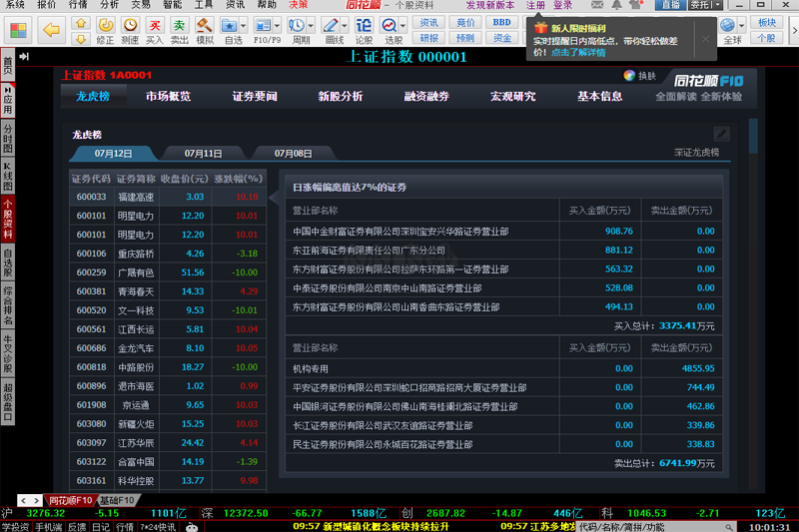Click the 卖出 (sell) toolbar icon

[179, 26]
